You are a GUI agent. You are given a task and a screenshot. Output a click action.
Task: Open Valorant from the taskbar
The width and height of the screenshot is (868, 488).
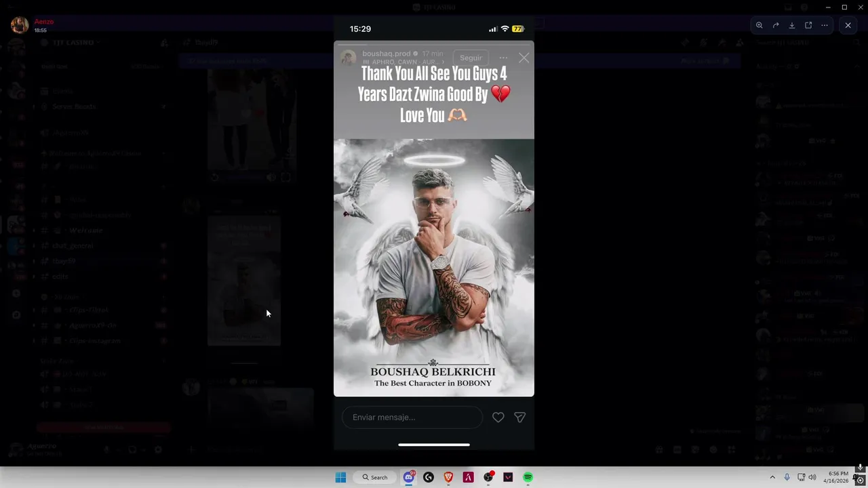pos(508,477)
